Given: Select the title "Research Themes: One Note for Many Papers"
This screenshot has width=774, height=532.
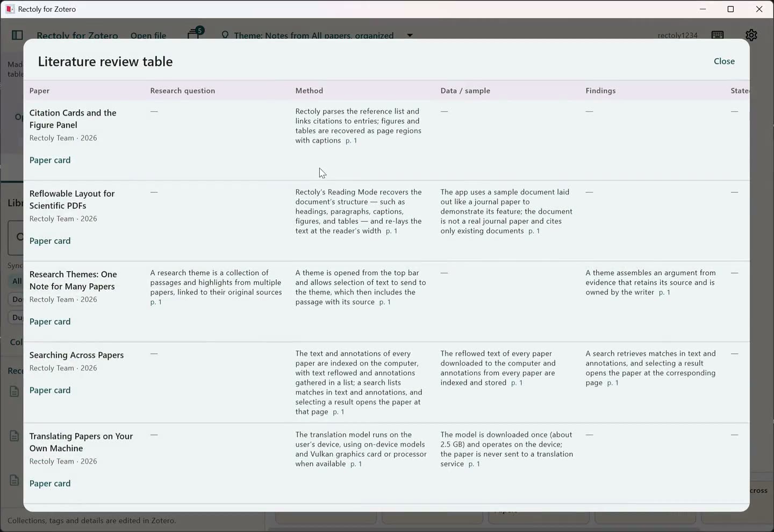Looking at the screenshot, I should click(73, 280).
